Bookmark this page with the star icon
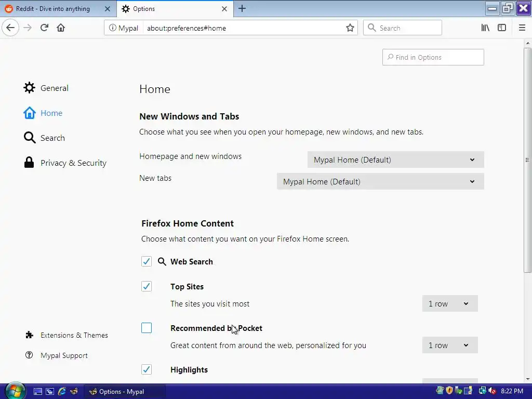 [350, 28]
